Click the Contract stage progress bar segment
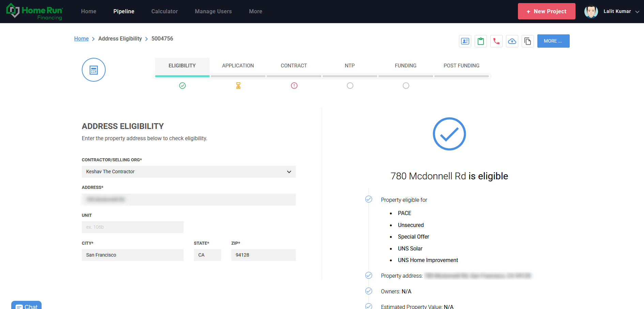This screenshot has height=309, width=644. coord(294,76)
